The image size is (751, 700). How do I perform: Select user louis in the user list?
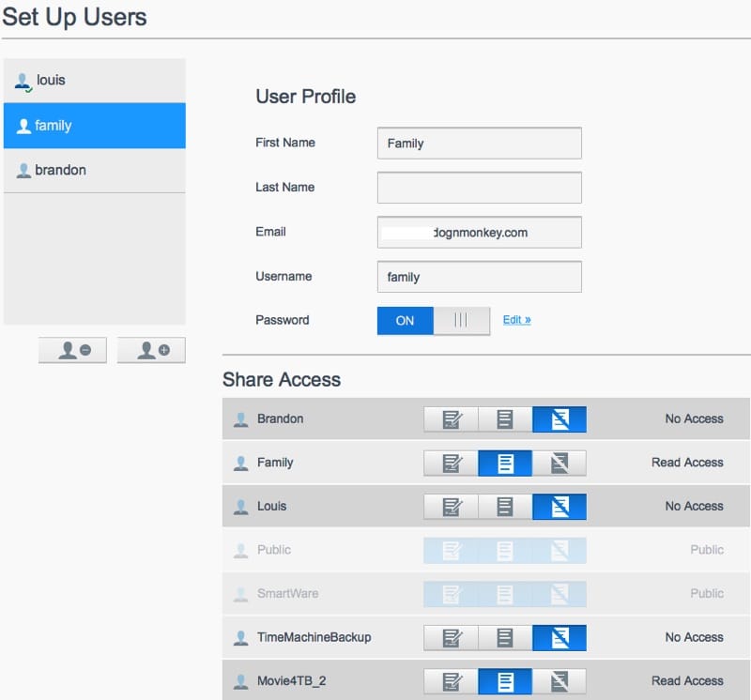[94, 81]
